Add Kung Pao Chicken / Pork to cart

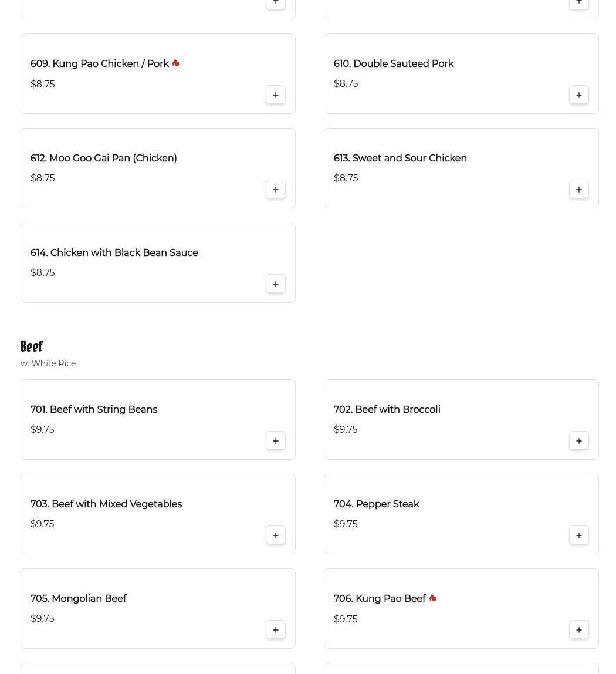(275, 95)
